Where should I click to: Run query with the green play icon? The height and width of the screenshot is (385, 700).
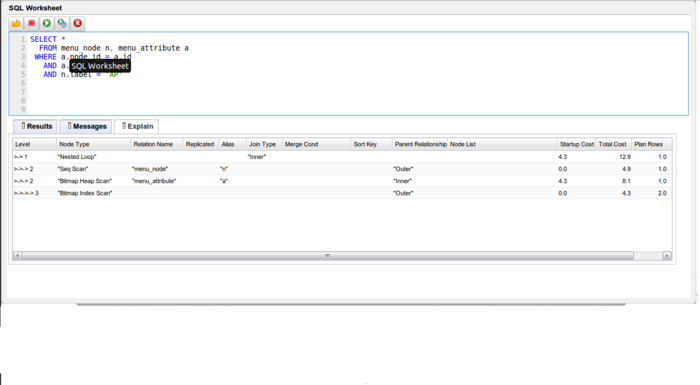(x=47, y=23)
